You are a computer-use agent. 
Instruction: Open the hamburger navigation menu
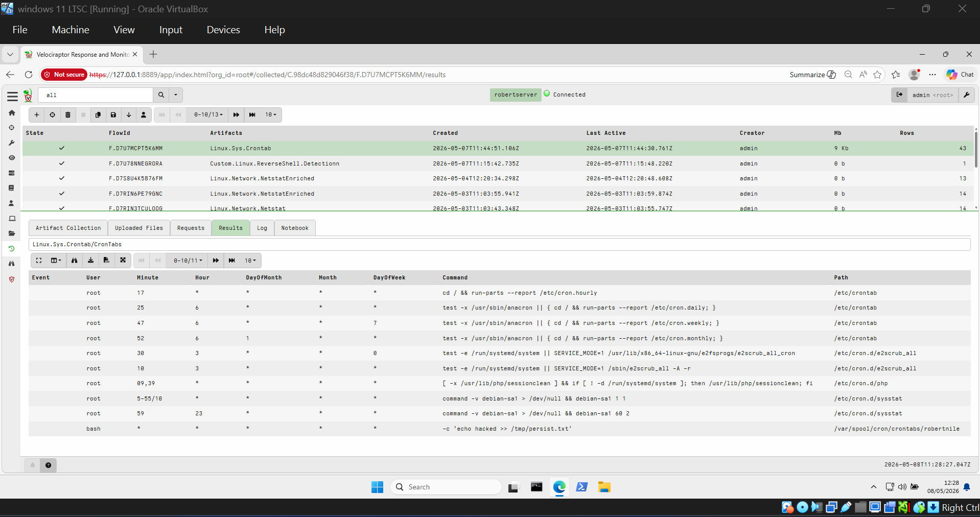click(12, 96)
